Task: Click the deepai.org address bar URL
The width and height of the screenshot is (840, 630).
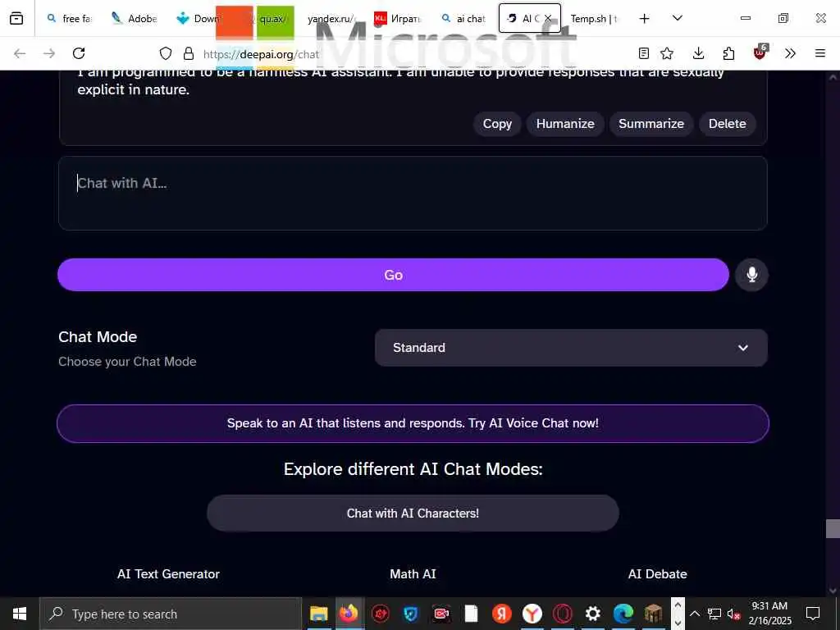Action: (x=261, y=53)
